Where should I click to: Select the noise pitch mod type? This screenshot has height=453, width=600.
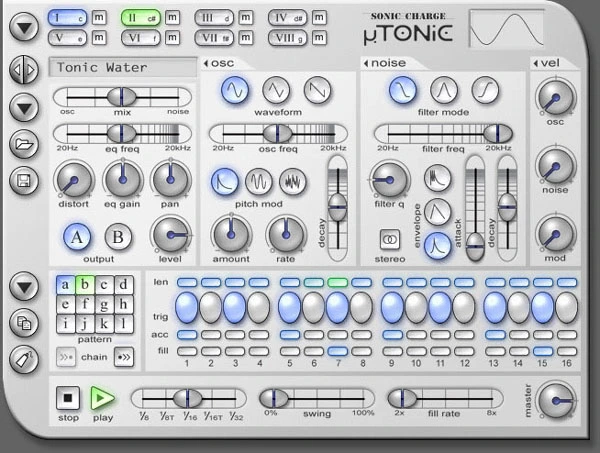pyautogui.click(x=293, y=181)
